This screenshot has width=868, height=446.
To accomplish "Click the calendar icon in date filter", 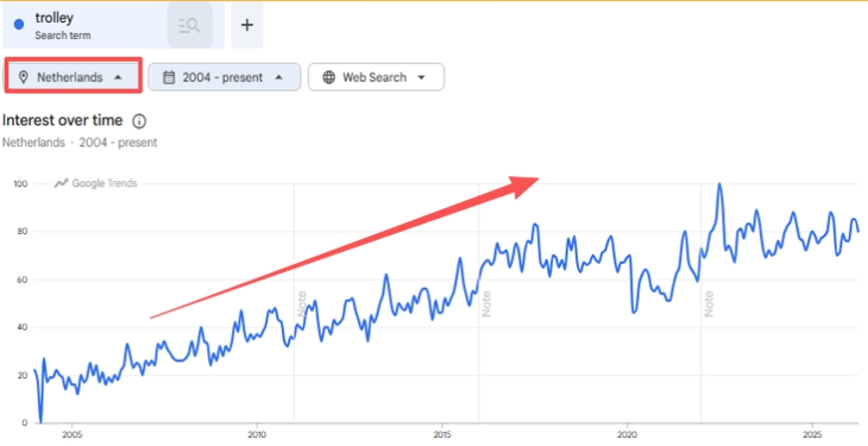I will (168, 78).
